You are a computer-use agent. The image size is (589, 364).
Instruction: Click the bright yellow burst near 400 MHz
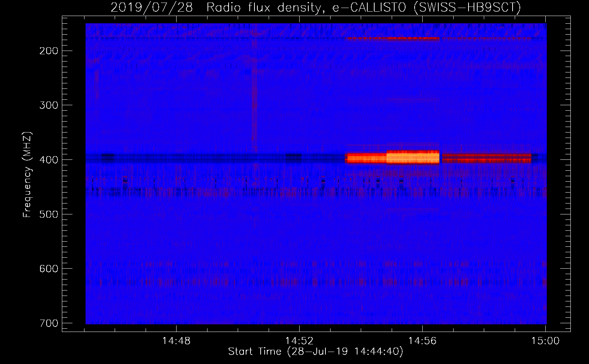(413, 158)
